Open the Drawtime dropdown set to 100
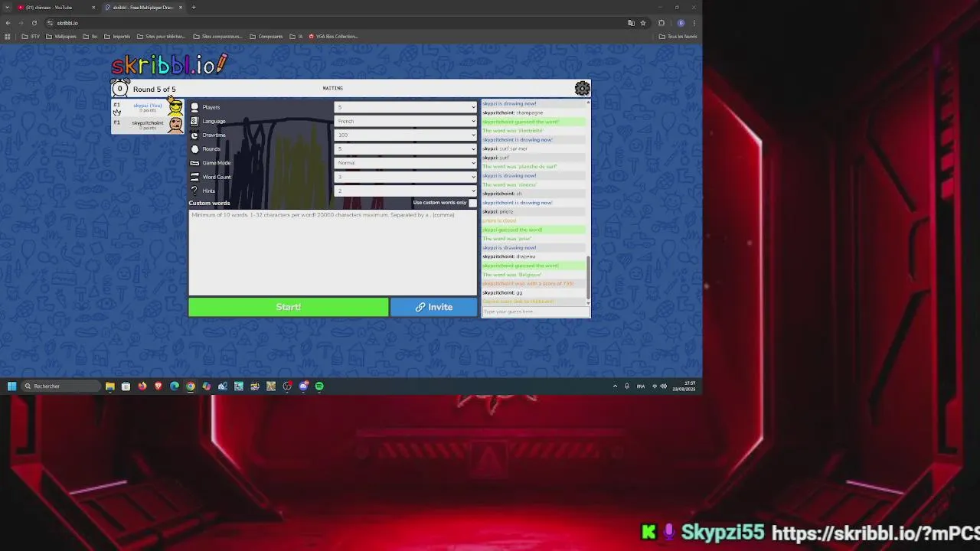This screenshot has width=980, height=551. [x=406, y=135]
